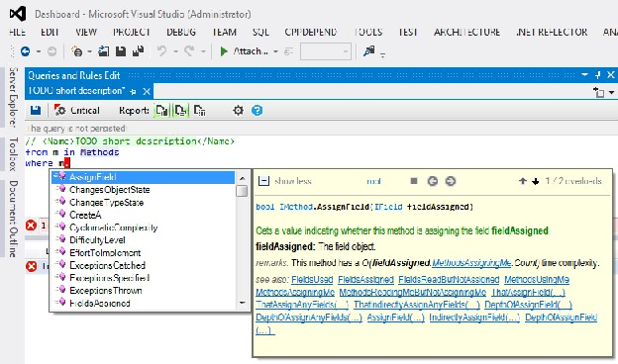Viewport: 618px width, 364px height.
Task: Open the new tab group icon
Action: 598,93
